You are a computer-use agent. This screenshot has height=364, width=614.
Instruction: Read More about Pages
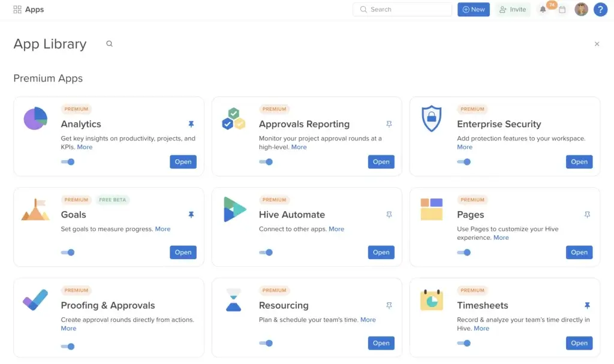point(501,237)
